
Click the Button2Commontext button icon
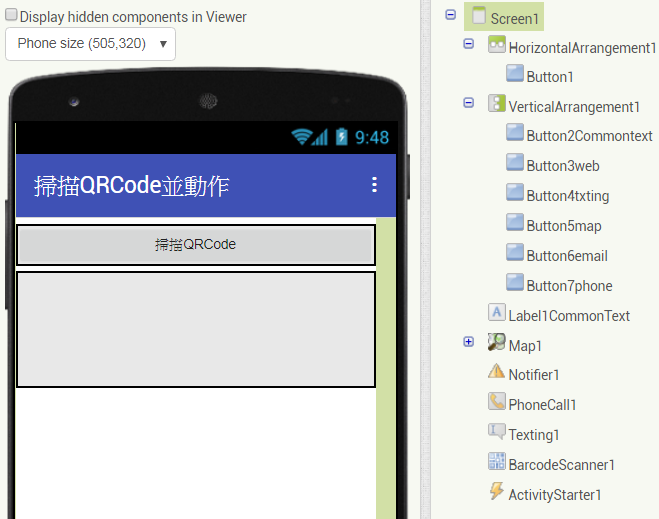(x=515, y=132)
